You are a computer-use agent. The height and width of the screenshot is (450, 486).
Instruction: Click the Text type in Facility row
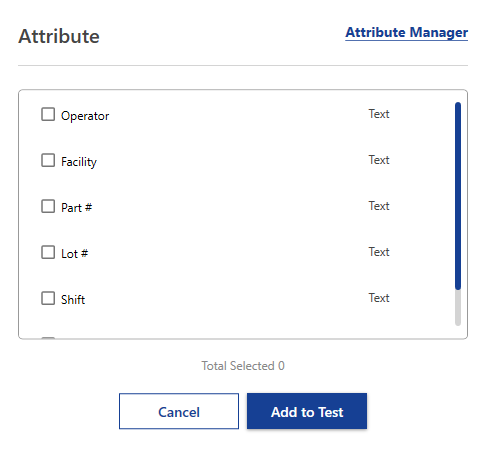[379, 160]
